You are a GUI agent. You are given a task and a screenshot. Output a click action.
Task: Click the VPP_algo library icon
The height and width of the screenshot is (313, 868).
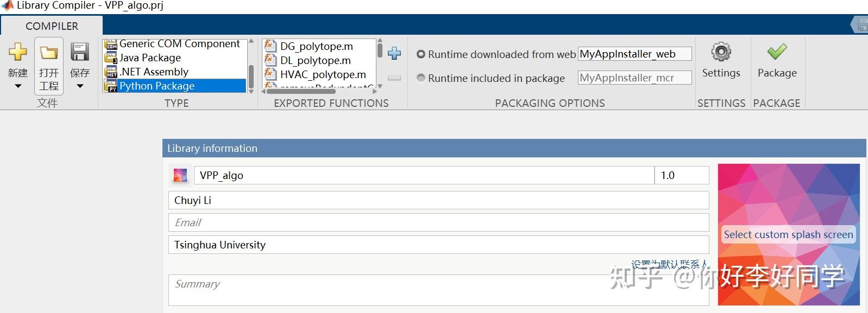(180, 175)
